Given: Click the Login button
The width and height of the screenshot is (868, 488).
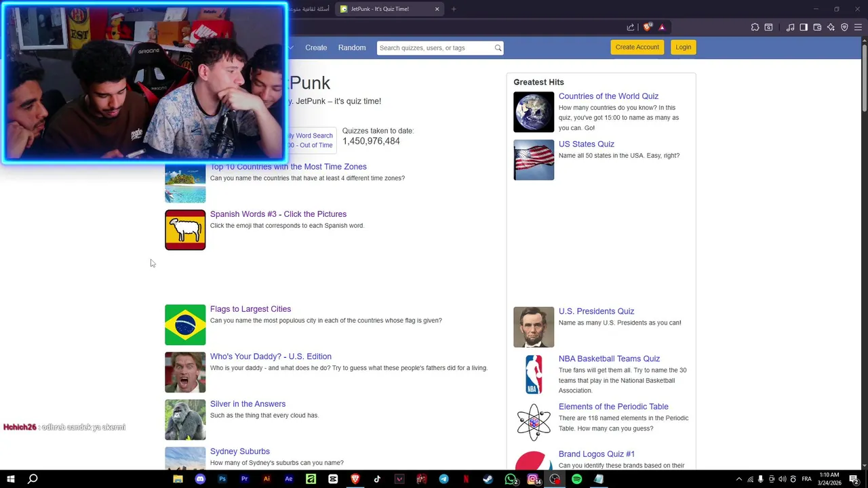Looking at the screenshot, I should (684, 47).
